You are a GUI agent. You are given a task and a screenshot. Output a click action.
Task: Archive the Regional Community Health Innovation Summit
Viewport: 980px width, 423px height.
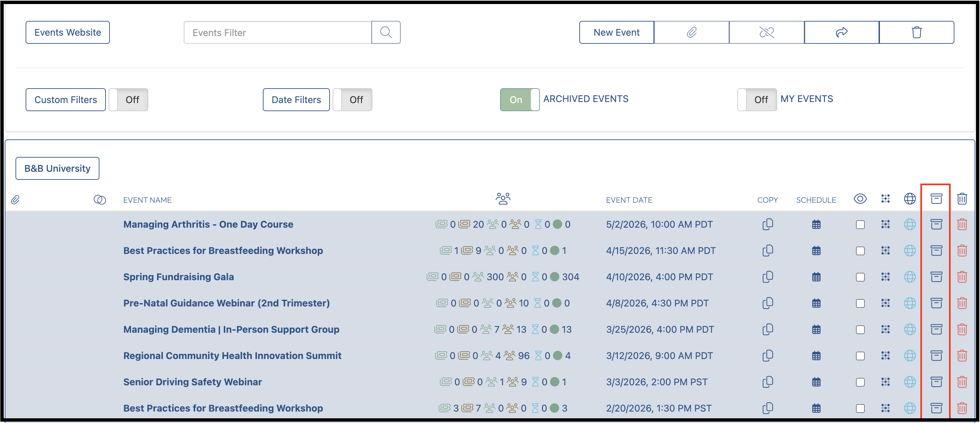[x=936, y=356]
